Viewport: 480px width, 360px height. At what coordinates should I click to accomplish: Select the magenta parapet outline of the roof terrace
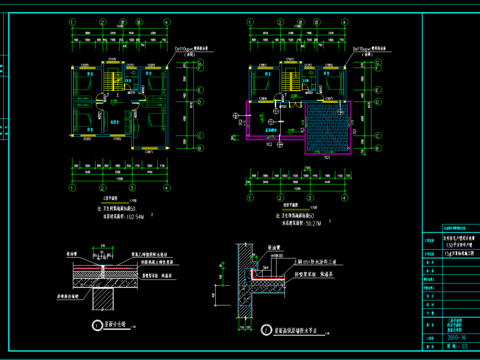(x=299, y=127)
